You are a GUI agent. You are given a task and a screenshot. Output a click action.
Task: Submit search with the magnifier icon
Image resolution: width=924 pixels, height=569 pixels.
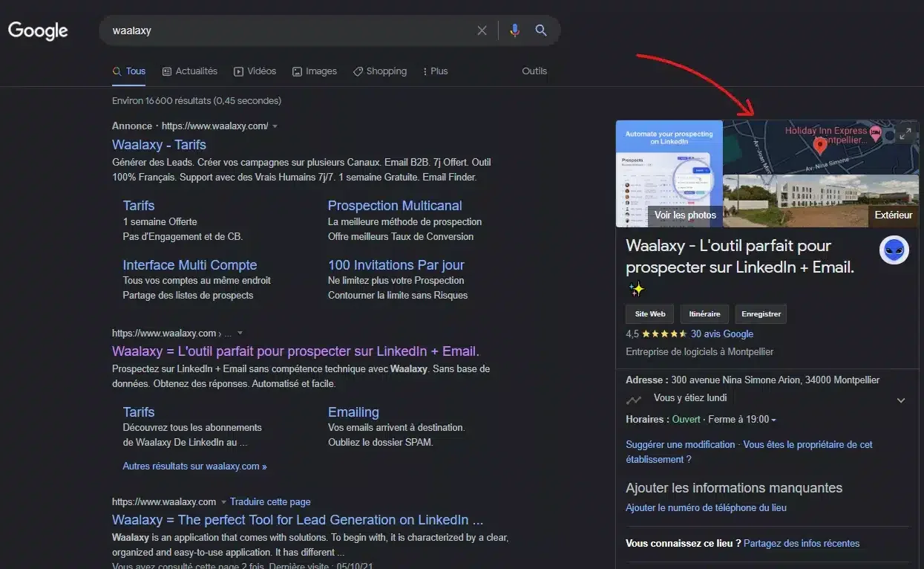(541, 30)
